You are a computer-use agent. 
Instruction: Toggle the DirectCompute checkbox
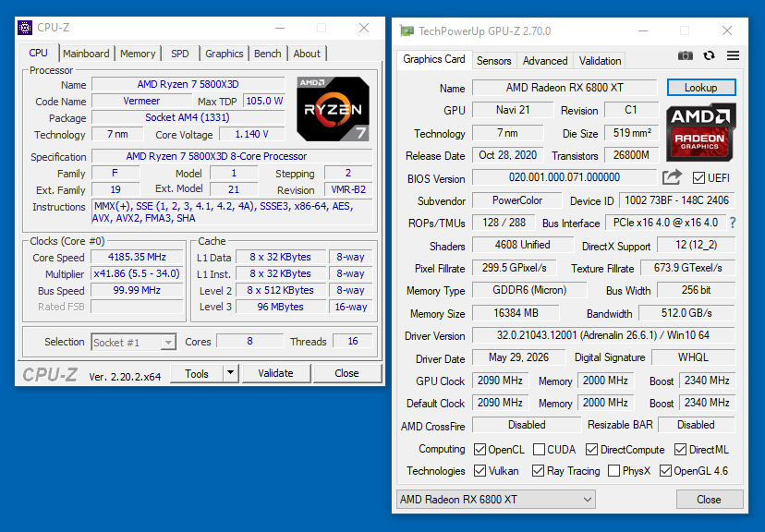click(592, 450)
